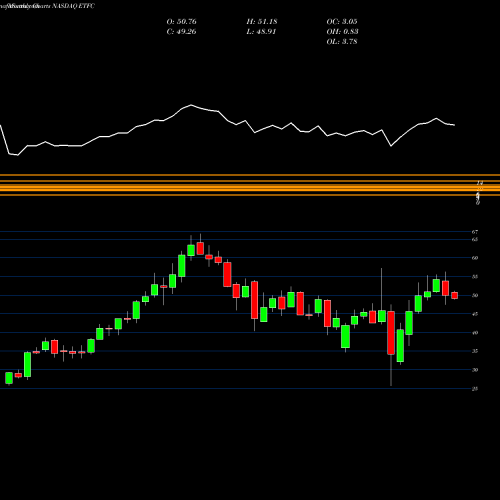Click the 25 price axis label
This screenshot has width=500, height=500.
point(475,389)
